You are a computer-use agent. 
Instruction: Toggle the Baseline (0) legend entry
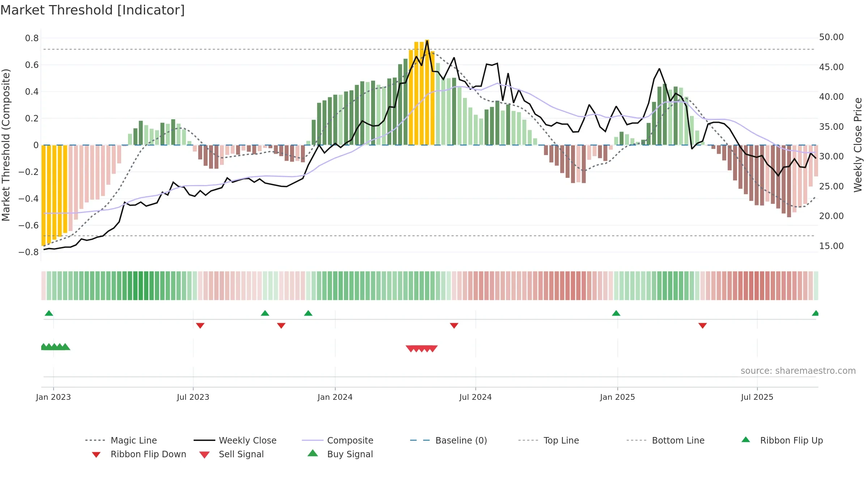[448, 440]
